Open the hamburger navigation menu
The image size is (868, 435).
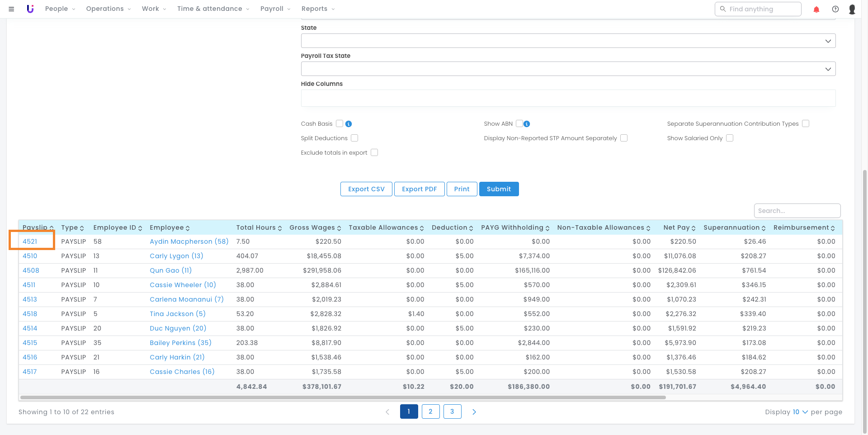click(x=11, y=9)
